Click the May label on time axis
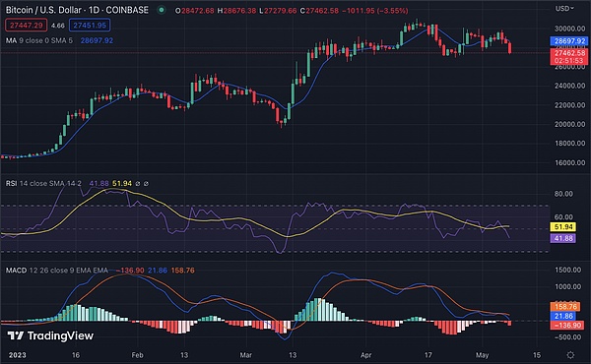Screen dimensions: 591x364 click(482, 355)
